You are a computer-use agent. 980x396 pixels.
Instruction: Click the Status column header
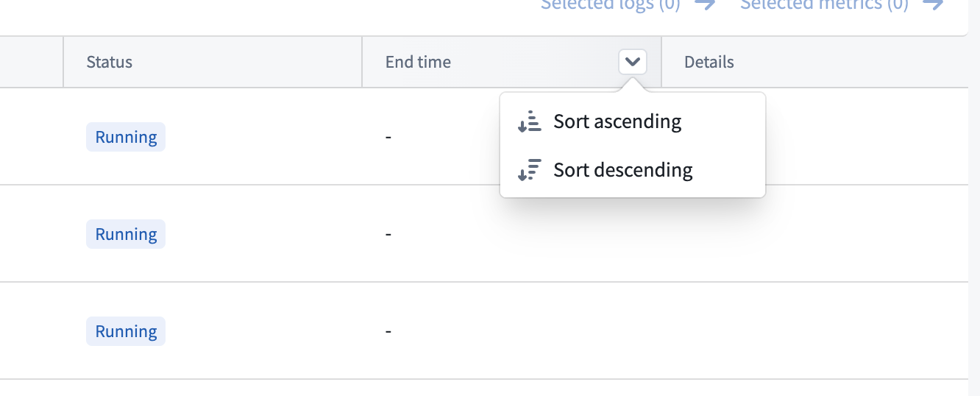pyautogui.click(x=110, y=62)
